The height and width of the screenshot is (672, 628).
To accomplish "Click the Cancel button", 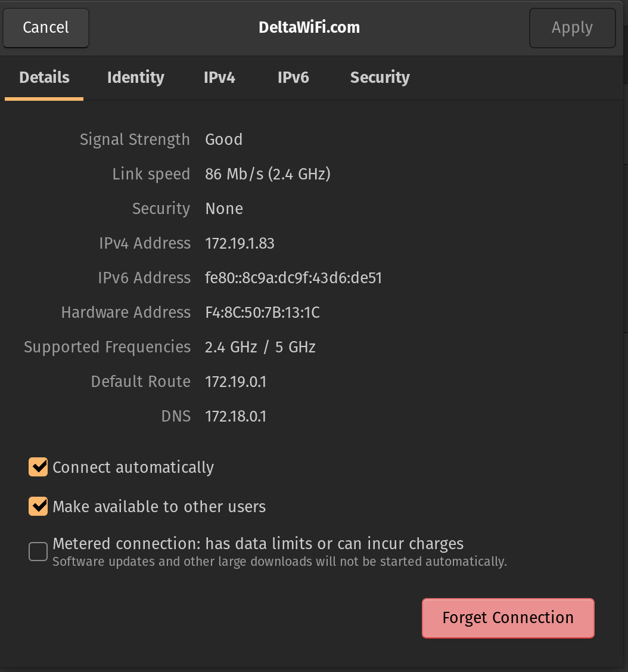I will tap(46, 28).
